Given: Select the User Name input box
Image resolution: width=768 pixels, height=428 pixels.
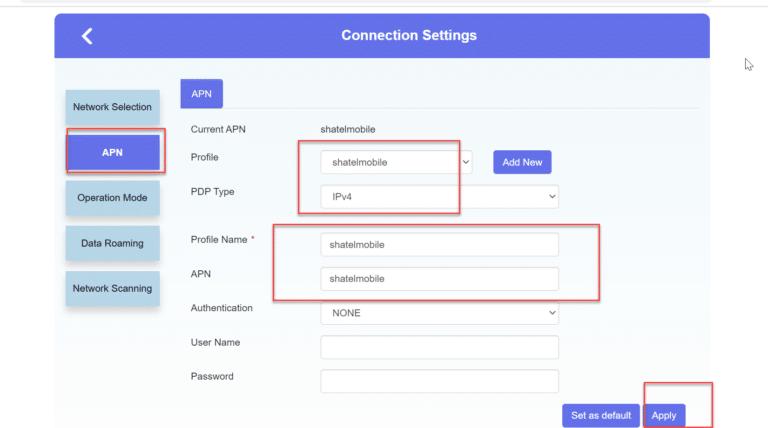Looking at the screenshot, I should (439, 347).
